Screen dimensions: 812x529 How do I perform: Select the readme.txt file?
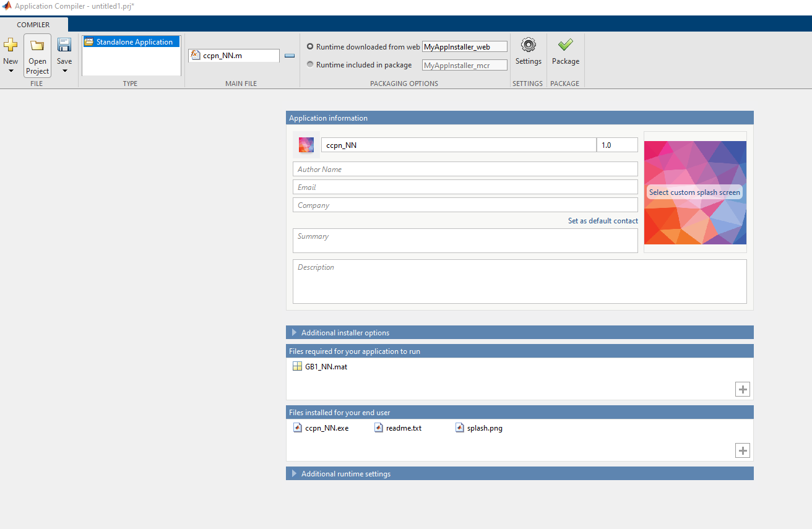(398, 428)
